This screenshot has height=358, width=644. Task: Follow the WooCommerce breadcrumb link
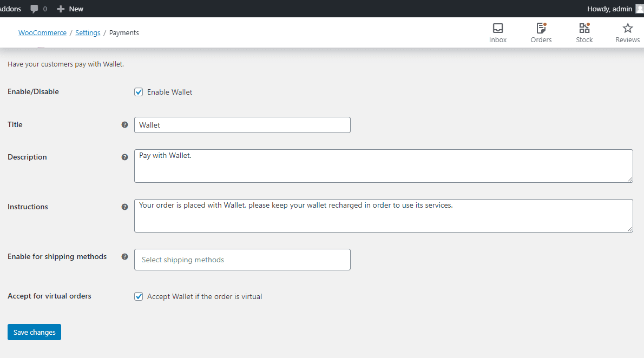(x=42, y=32)
